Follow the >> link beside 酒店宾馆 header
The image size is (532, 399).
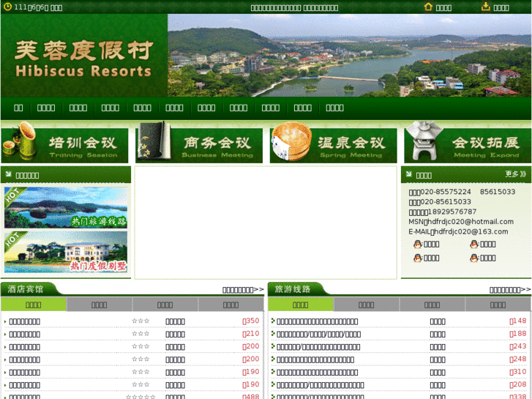click(243, 290)
